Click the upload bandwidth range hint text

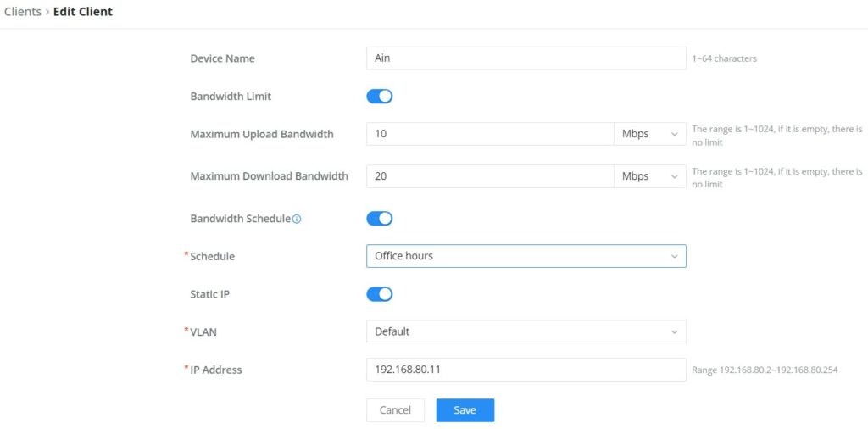777,136
